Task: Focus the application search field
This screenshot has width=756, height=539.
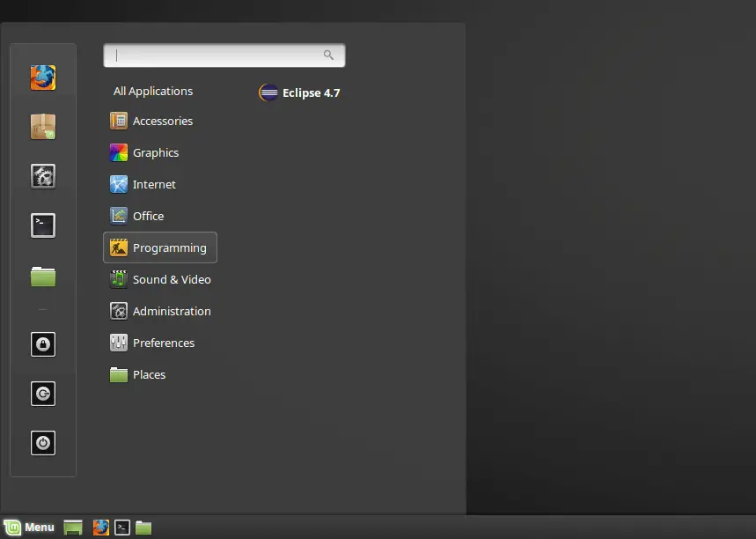Action: 224,55
